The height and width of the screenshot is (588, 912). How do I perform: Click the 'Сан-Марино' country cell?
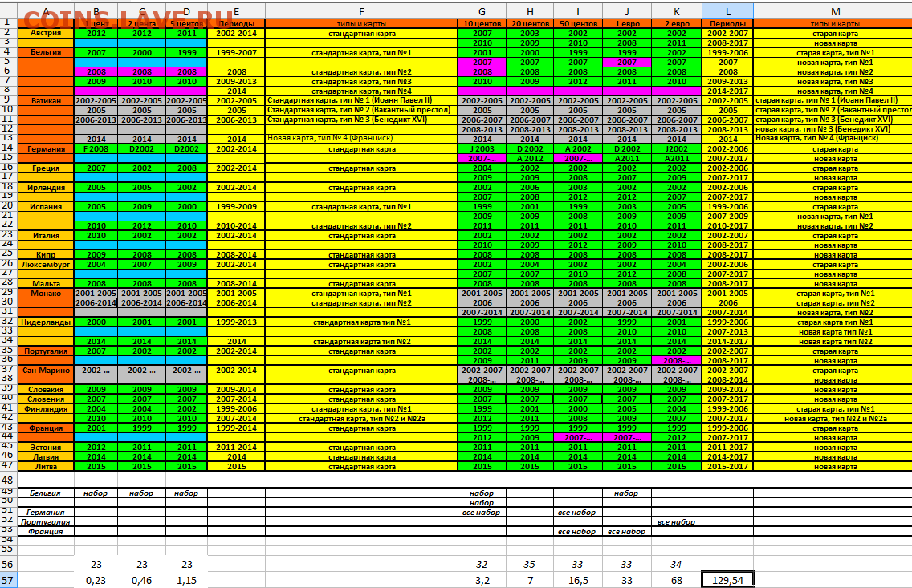46,370
